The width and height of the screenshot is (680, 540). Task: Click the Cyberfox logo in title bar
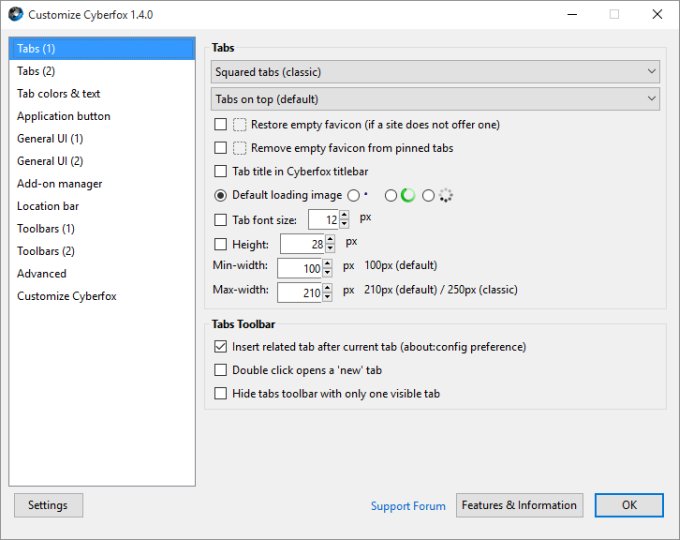point(15,15)
